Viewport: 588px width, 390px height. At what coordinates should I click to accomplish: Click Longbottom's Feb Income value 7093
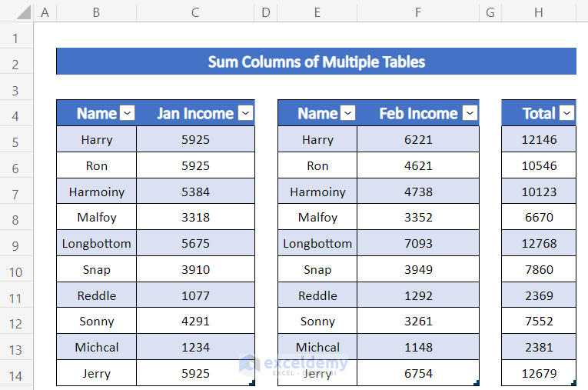[417, 244]
